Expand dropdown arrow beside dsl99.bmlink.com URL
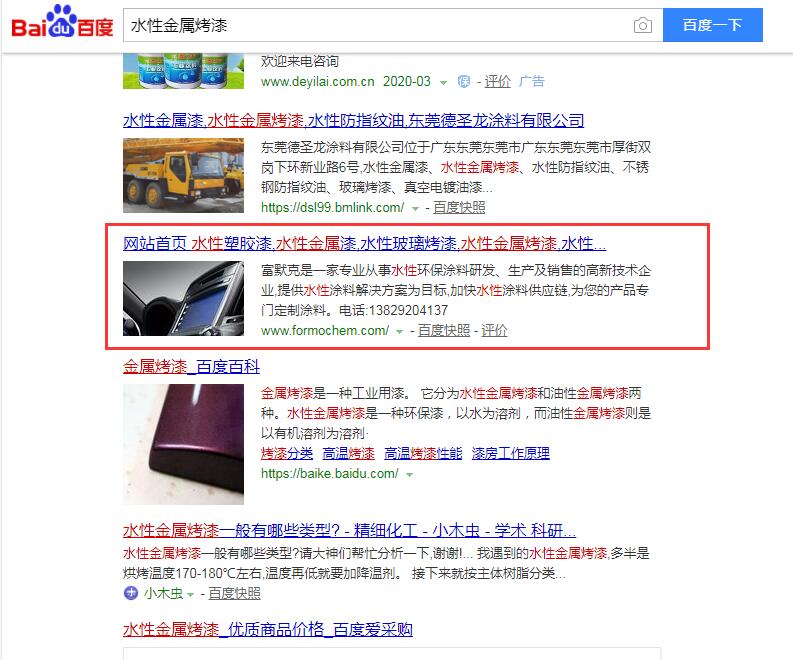793x660 pixels. tap(415, 208)
